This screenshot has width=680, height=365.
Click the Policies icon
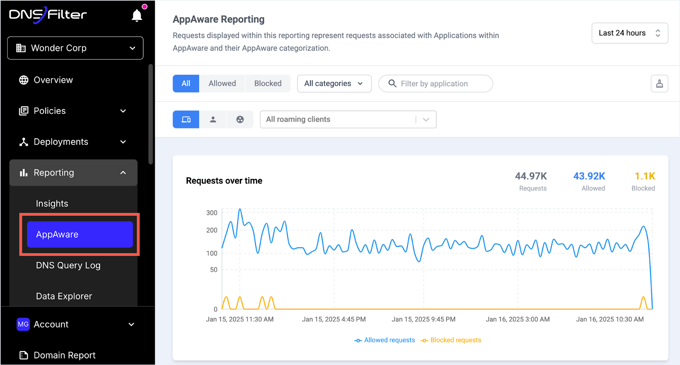23,111
